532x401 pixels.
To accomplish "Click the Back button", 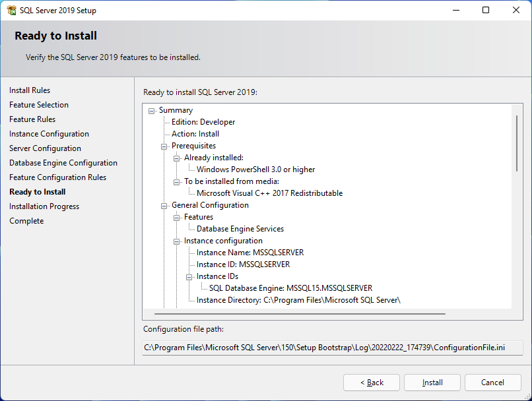I will (x=372, y=383).
